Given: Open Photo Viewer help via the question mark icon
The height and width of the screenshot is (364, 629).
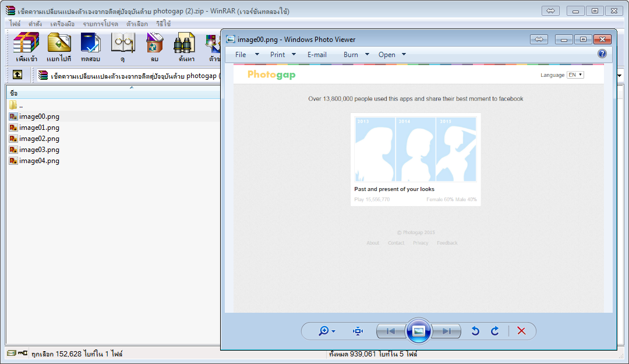Looking at the screenshot, I should [602, 54].
